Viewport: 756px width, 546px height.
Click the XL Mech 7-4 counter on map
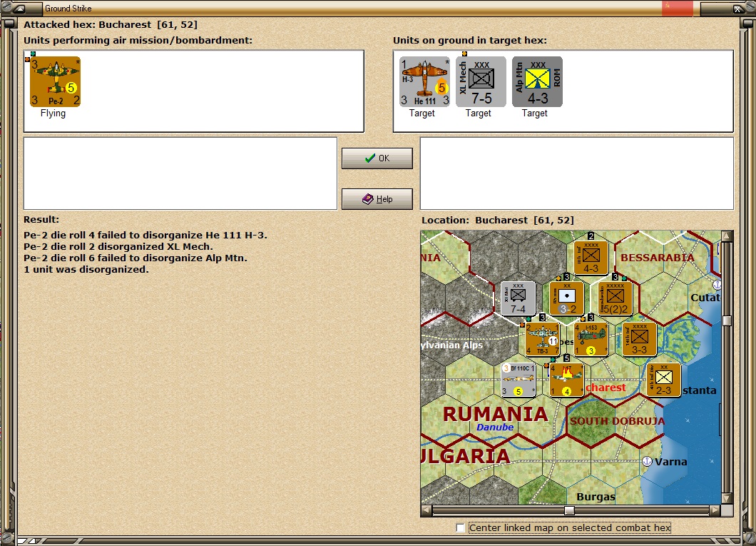tap(519, 298)
